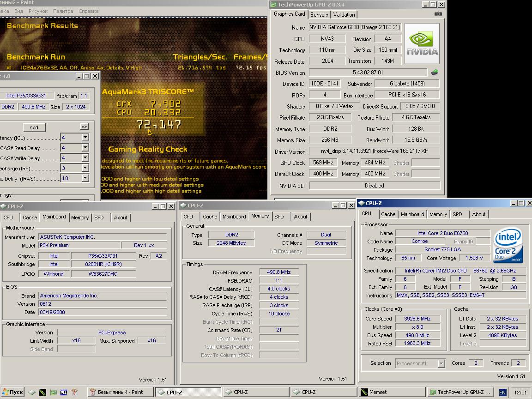This screenshot has width=532, height=399.
Task: Open Paint menu Рисунок
Action: pyautogui.click(x=38, y=11)
